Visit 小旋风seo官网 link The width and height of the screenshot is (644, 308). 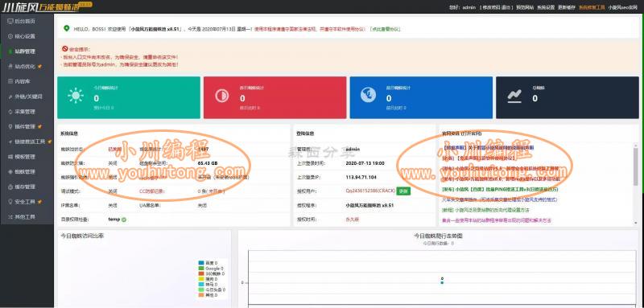pyautogui.click(x=622, y=7)
